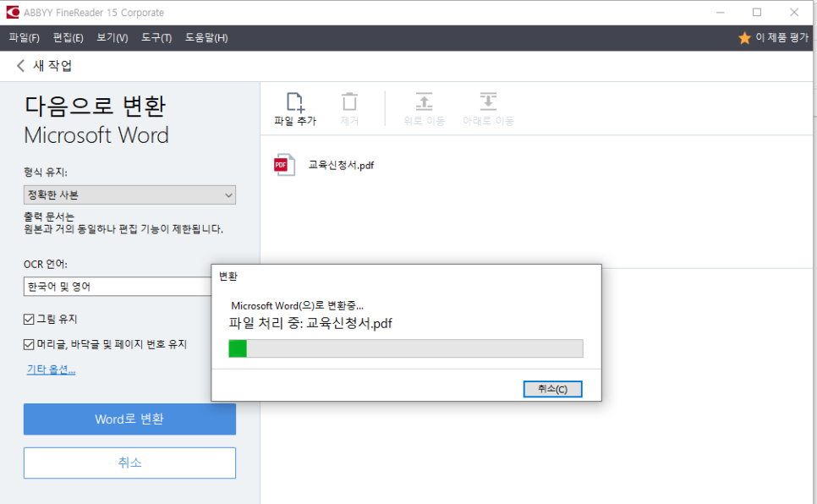Open the 파일(F) menu

[x=24, y=37]
